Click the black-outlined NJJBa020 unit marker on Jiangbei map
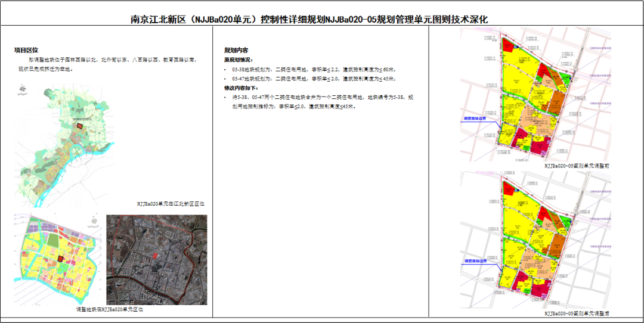Viewport: 644px width, 323px height. coord(80,125)
